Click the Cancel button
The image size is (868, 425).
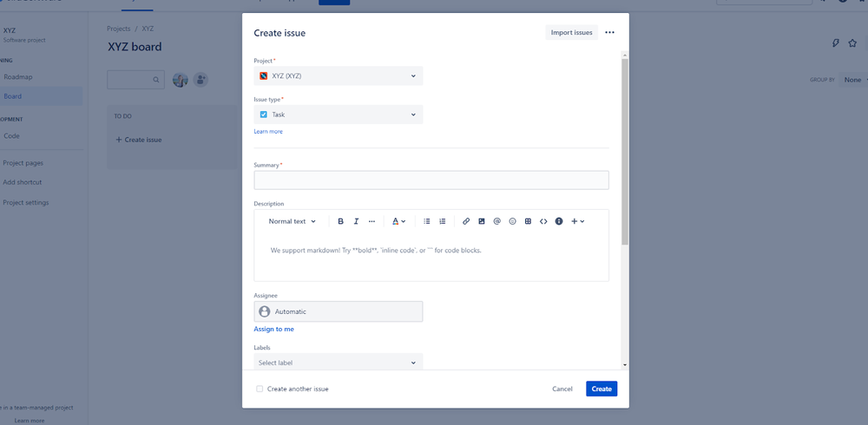click(562, 389)
